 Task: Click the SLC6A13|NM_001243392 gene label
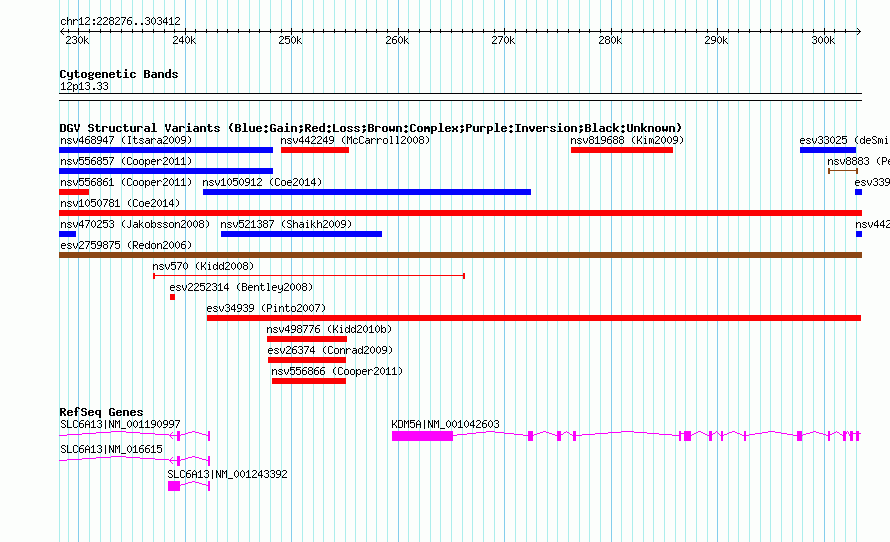[227, 474]
